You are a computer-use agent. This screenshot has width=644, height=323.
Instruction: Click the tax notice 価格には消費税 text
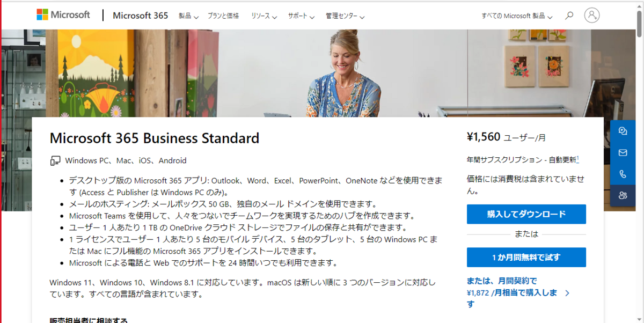pos(525,185)
